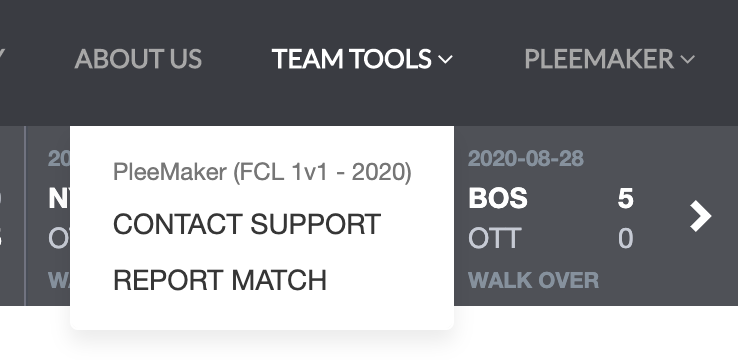Screen dimensions: 738x360
Task: Choose REPORT MATCH in Team Tools dropdown
Action: point(220,280)
